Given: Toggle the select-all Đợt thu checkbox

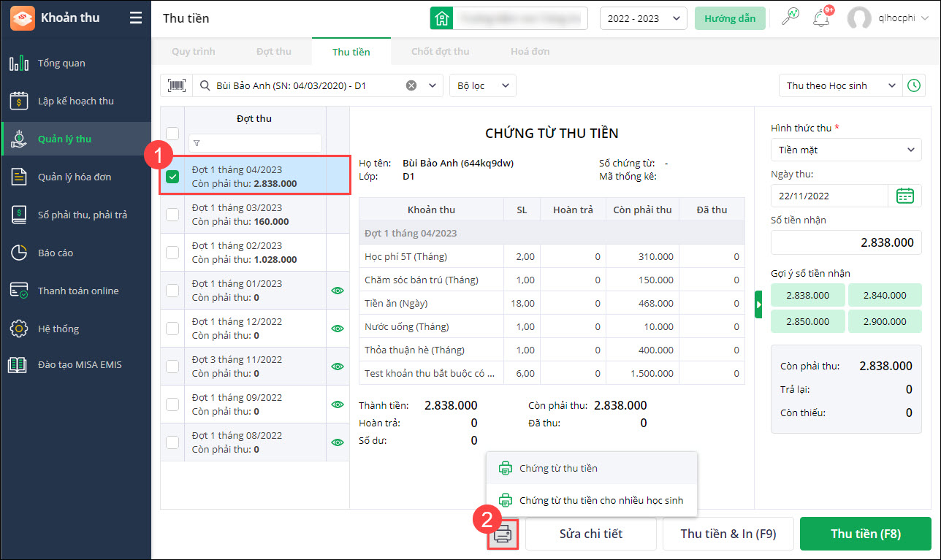Looking at the screenshot, I should 172,133.
